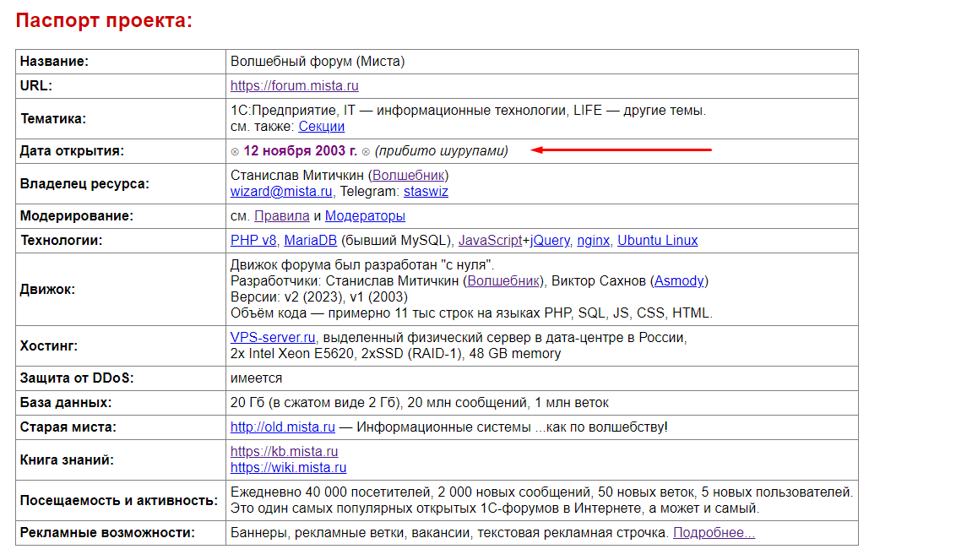Open the wiki.mista.ru link

(x=288, y=467)
